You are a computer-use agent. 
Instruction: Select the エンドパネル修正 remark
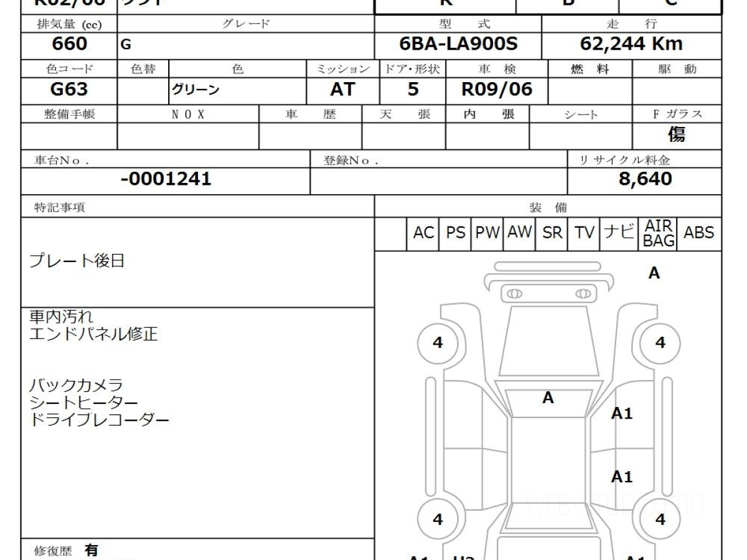coord(94,334)
